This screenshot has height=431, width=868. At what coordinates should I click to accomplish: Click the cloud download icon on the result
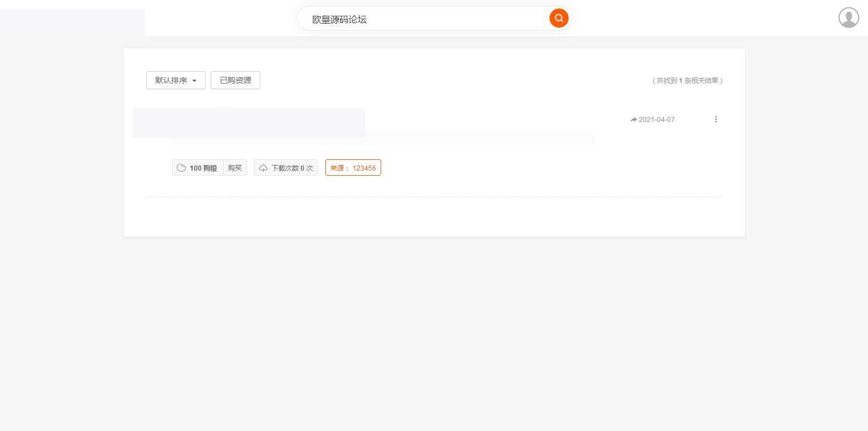click(263, 168)
